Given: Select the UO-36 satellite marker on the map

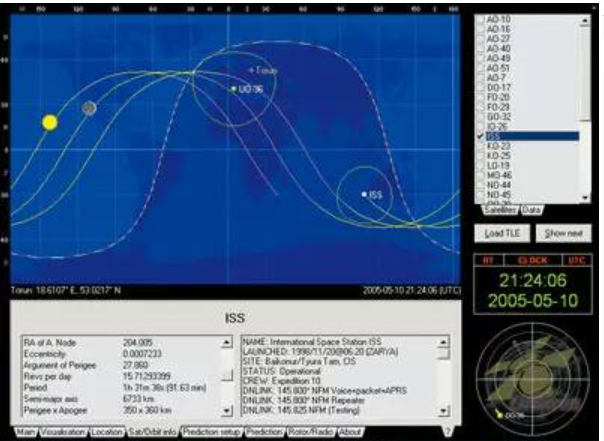Looking at the screenshot, I should pyautogui.click(x=233, y=89).
